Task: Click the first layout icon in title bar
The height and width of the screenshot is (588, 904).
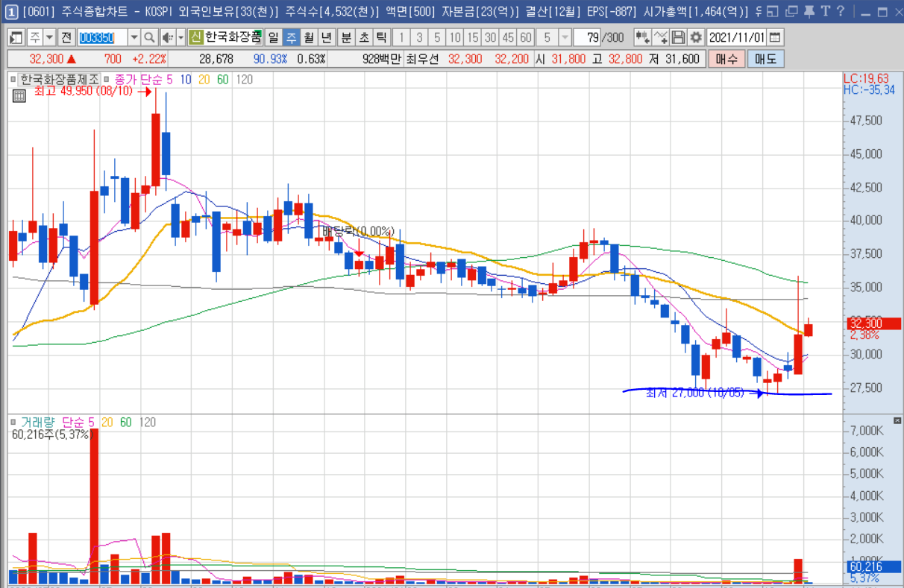Action: pyautogui.click(x=773, y=12)
